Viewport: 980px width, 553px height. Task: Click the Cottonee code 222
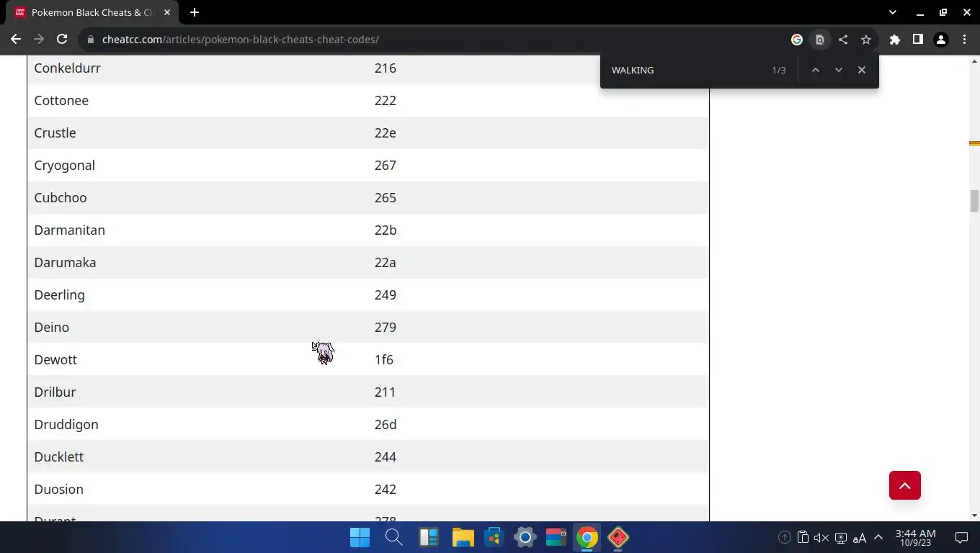click(x=386, y=100)
